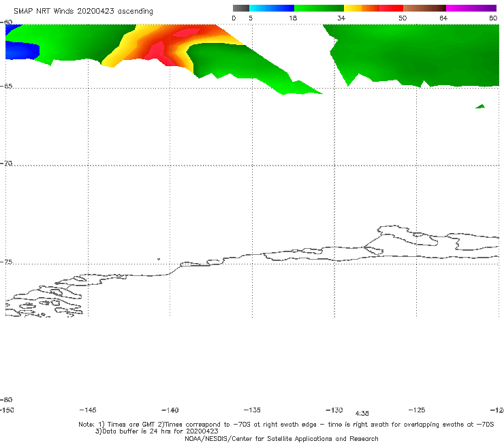Click the latitude label "-75"
Viewport: 504px width, 443px height.
point(6,262)
